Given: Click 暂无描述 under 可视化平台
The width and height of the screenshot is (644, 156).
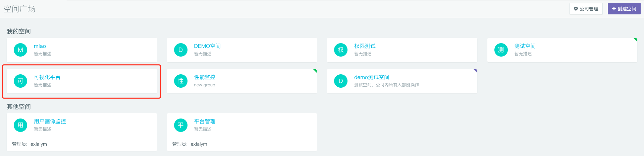Looking at the screenshot, I should 43,85.
